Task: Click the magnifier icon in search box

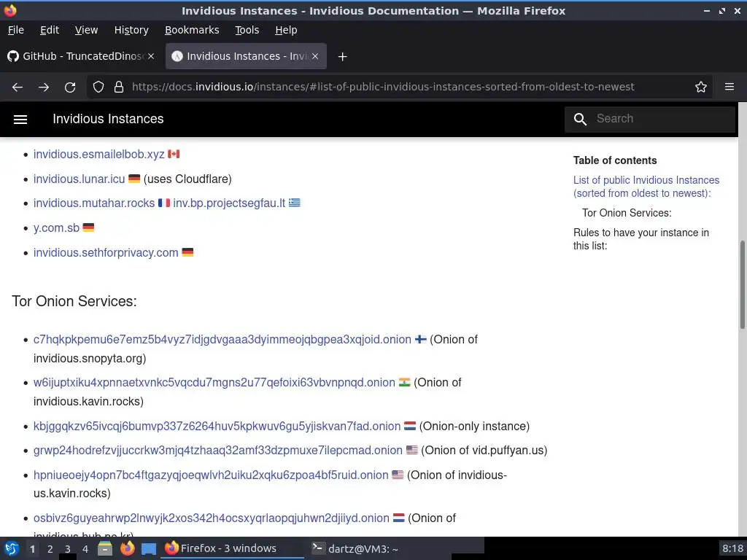Action: 580,119
